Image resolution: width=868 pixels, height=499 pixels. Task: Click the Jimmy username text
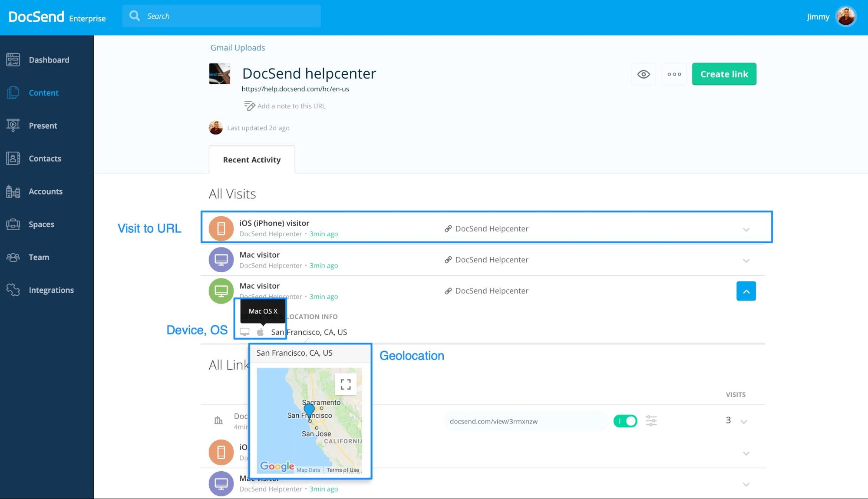point(818,17)
